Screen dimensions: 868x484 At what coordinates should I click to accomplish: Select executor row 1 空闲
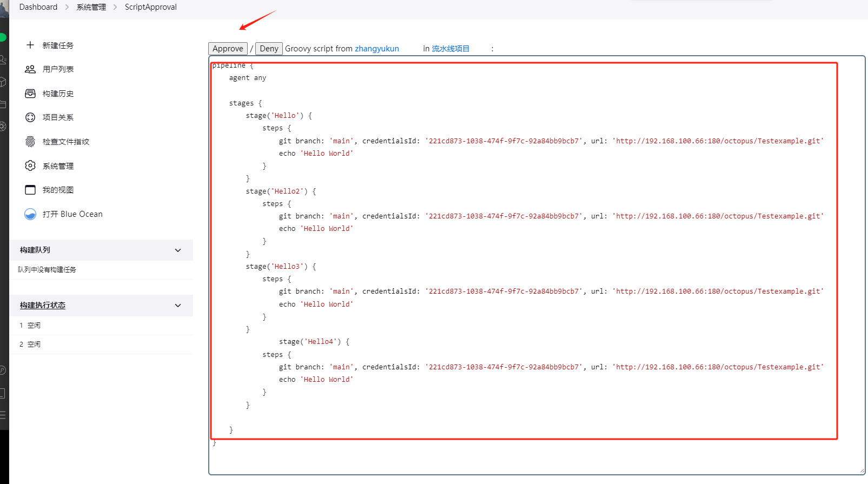coord(101,326)
